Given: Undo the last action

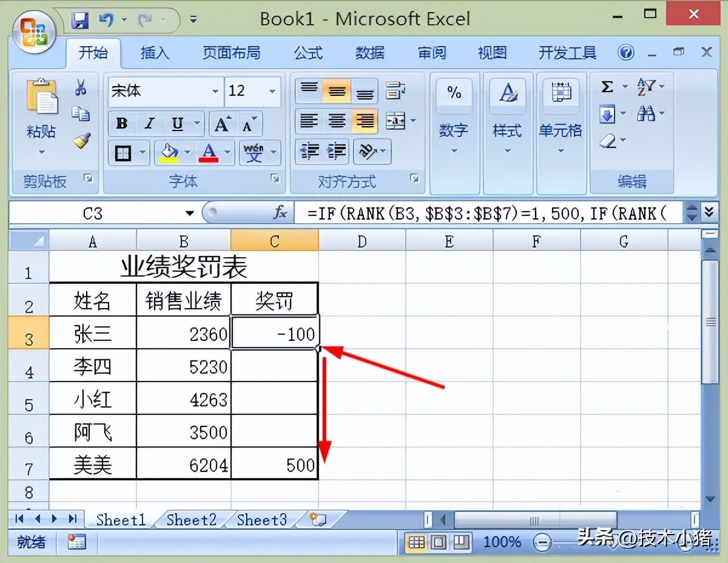Looking at the screenshot, I should click(x=106, y=21).
